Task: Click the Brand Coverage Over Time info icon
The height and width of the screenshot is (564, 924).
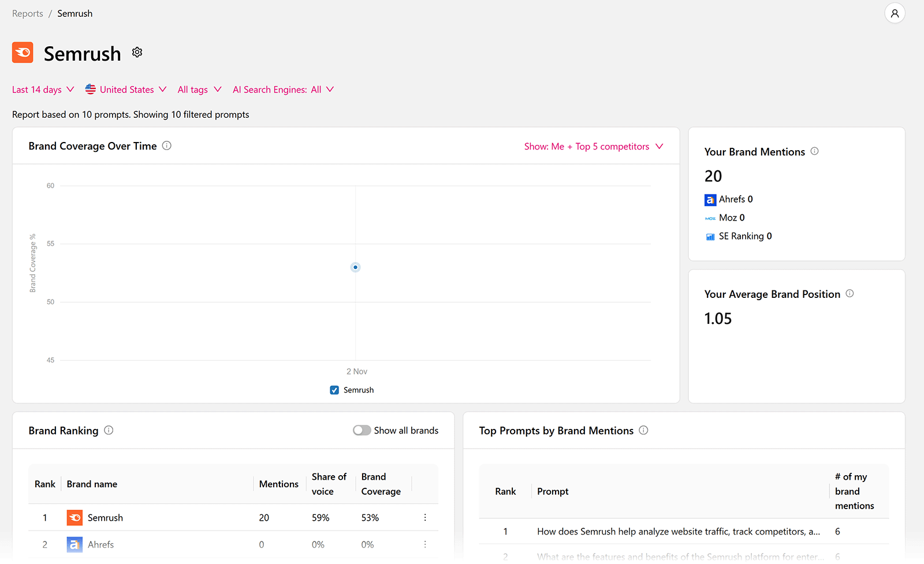Action: pyautogui.click(x=167, y=145)
